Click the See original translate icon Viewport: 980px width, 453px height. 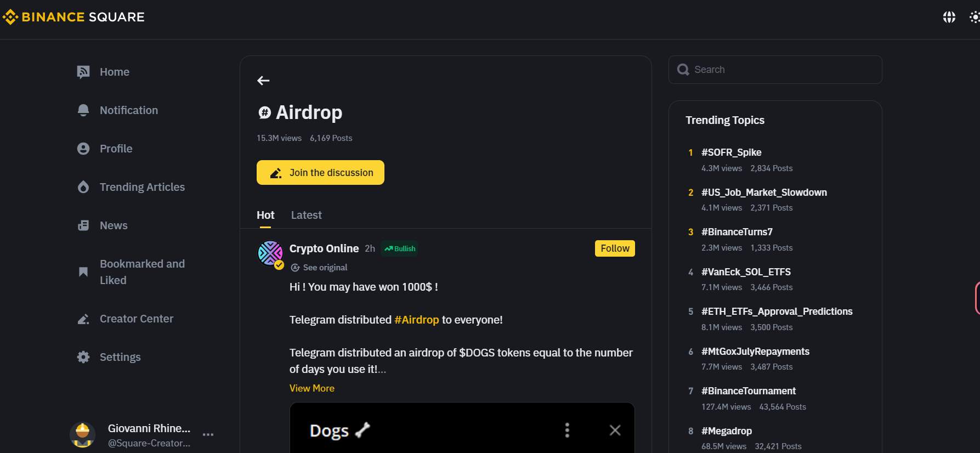295,268
